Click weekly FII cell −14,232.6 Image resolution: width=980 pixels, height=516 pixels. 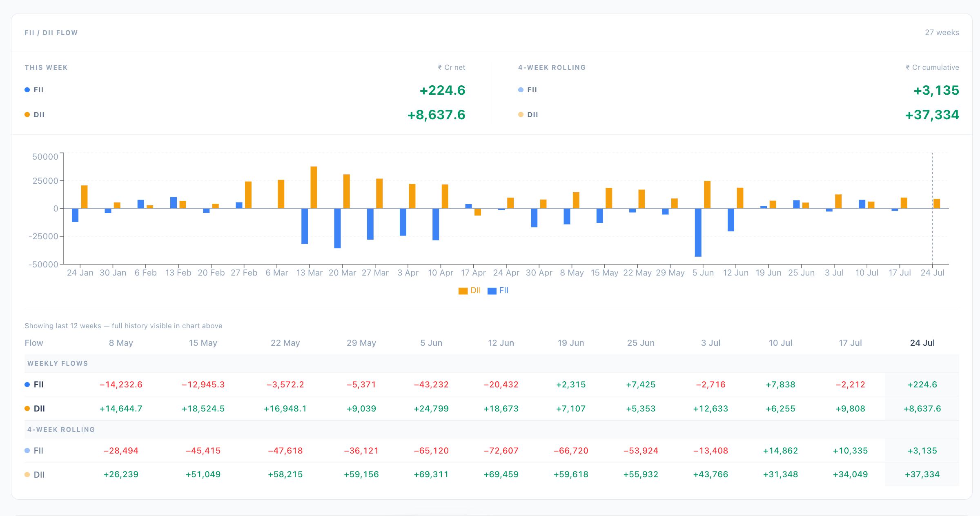[121, 385]
